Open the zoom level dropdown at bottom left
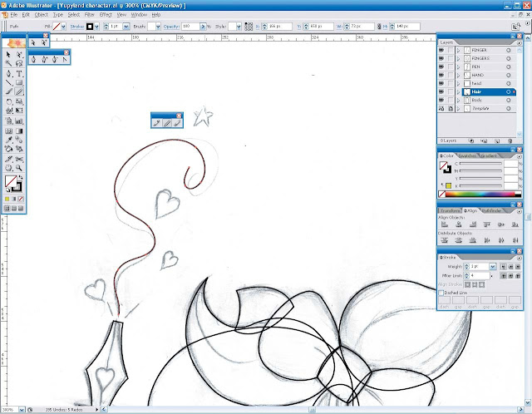The height and width of the screenshot is (414, 532). pyautogui.click(x=22, y=410)
